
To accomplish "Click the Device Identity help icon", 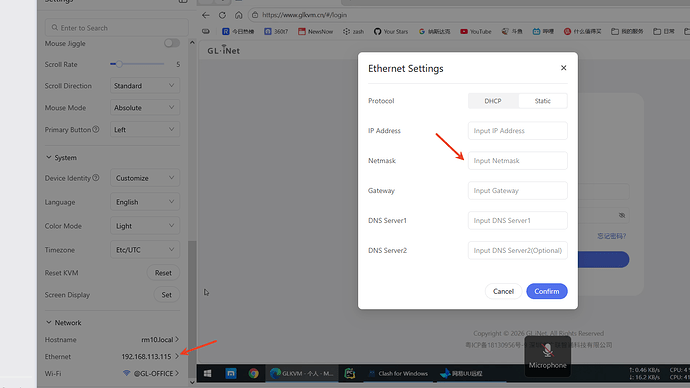I will pyautogui.click(x=96, y=178).
